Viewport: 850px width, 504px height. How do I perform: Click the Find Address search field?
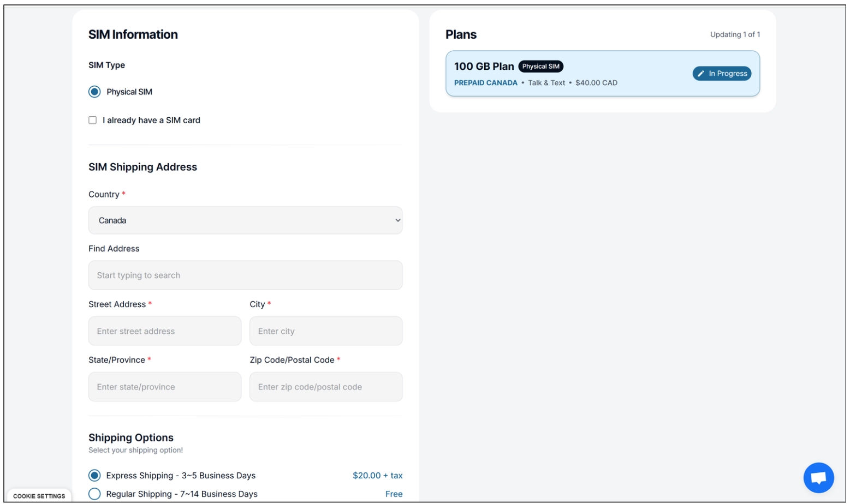tap(245, 275)
